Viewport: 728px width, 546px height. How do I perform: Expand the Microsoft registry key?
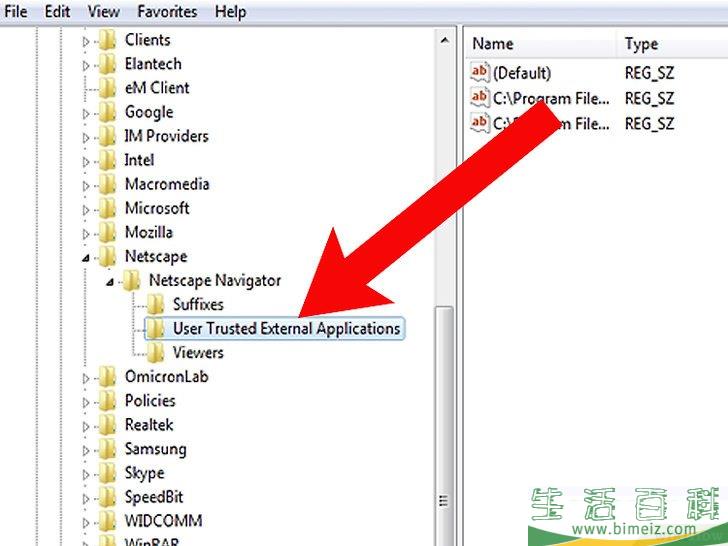(x=86, y=208)
